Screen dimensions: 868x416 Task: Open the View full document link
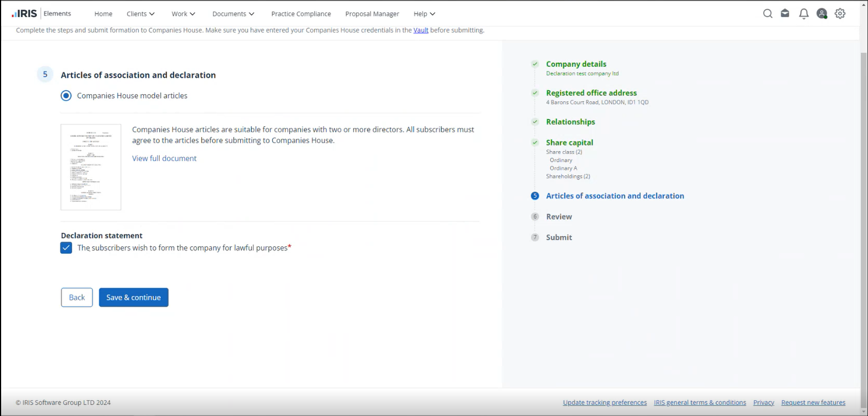pos(164,158)
